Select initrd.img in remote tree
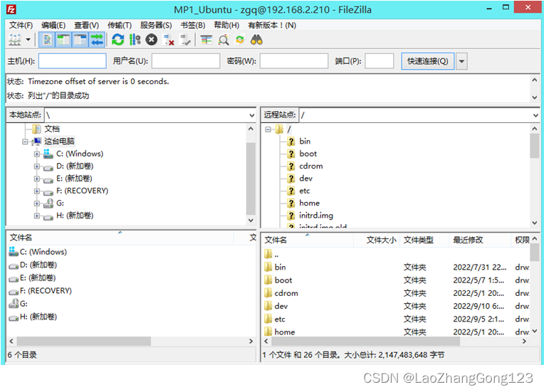 coord(315,216)
